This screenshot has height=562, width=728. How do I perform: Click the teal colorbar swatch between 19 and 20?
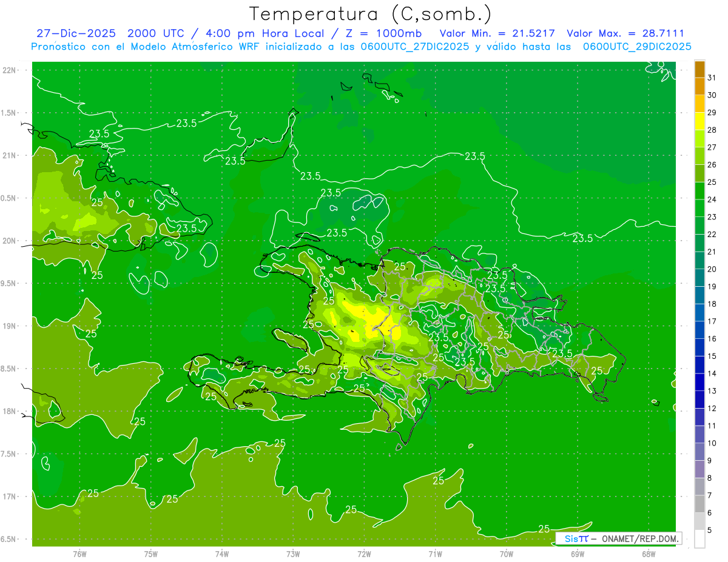point(699,278)
